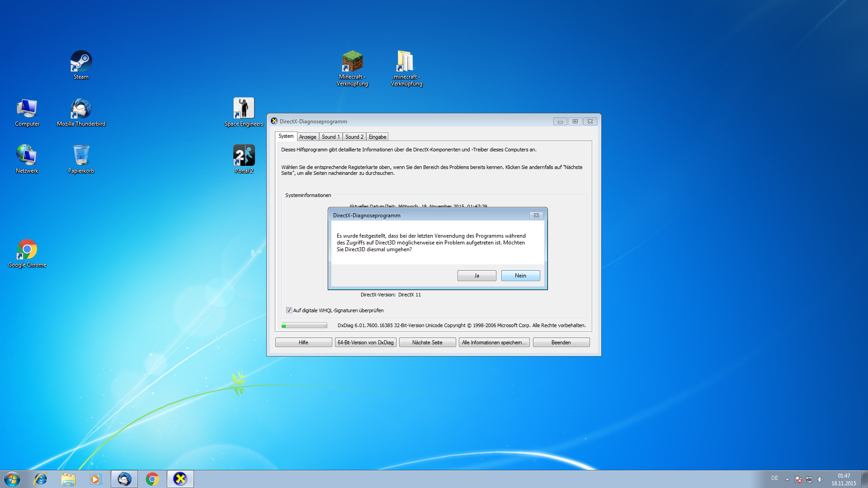Toggle WHQL-Signaturen überprüfen checkbox

point(289,310)
